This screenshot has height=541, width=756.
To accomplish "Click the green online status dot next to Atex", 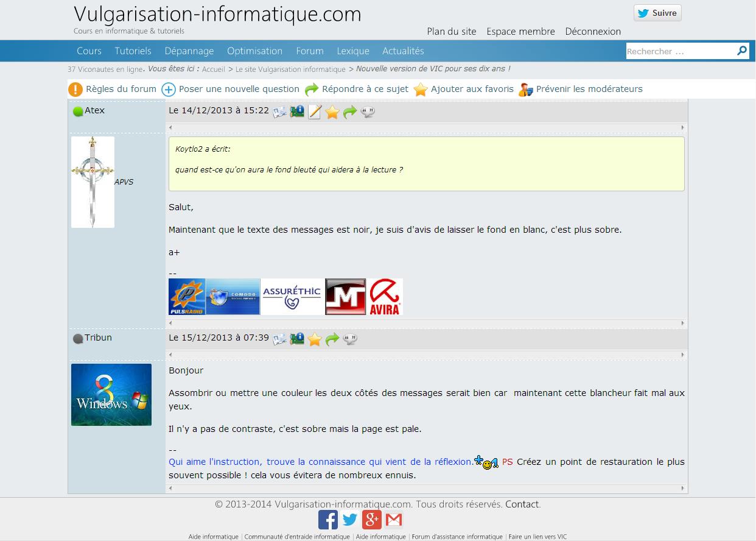I will [x=78, y=111].
